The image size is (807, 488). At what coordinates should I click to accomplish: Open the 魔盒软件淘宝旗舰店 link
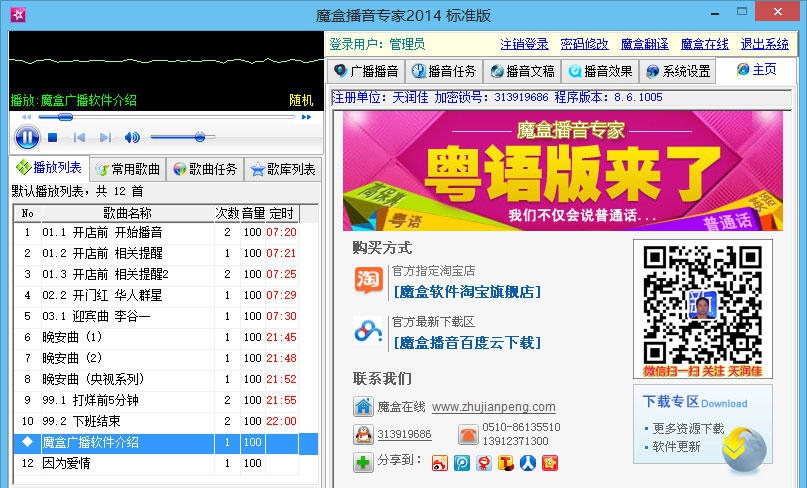(x=467, y=292)
